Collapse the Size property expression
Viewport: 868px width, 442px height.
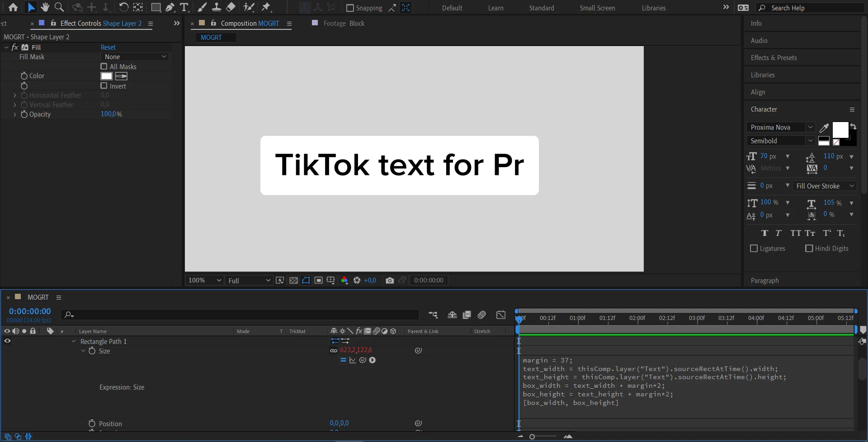click(83, 351)
